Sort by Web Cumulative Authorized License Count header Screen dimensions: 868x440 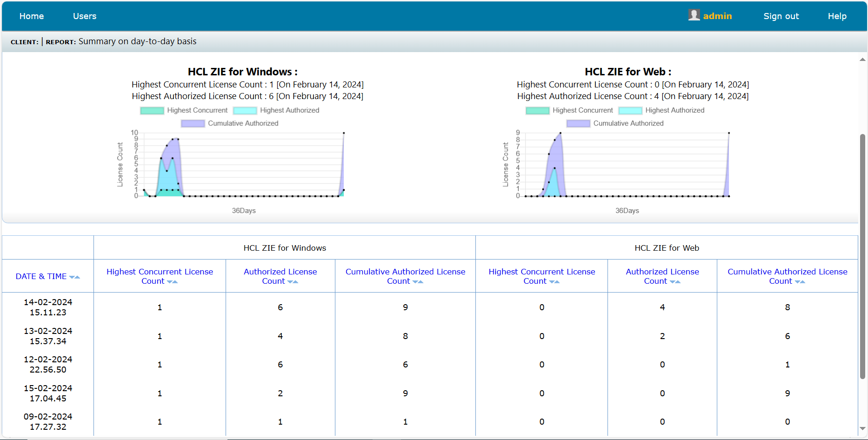(787, 276)
